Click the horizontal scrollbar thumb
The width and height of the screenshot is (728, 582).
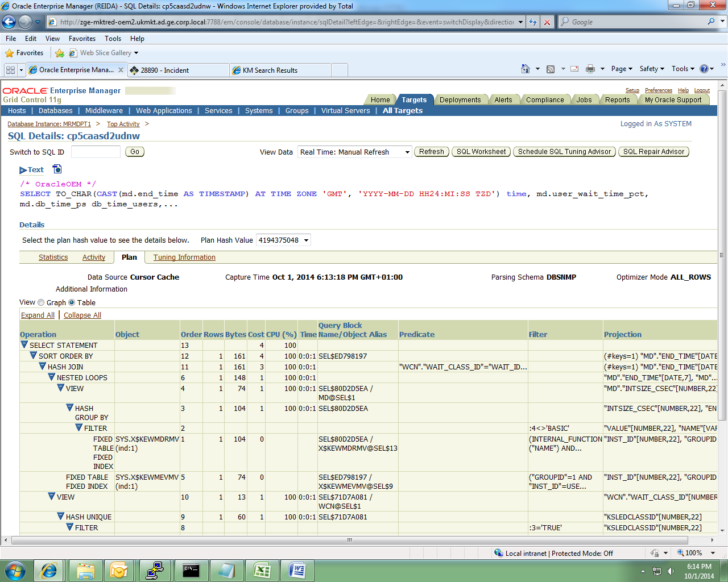click(x=349, y=540)
